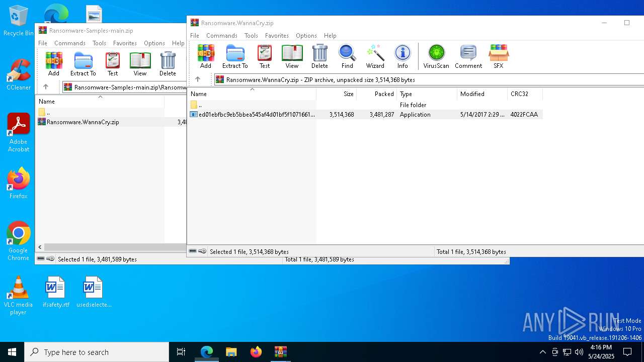Image resolution: width=644 pixels, height=362 pixels.
Task: Run VirusScan on the archive
Action: pyautogui.click(x=436, y=56)
